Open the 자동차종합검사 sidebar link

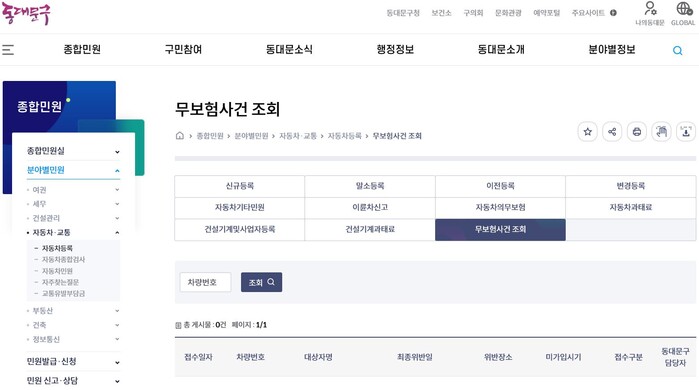(63, 259)
